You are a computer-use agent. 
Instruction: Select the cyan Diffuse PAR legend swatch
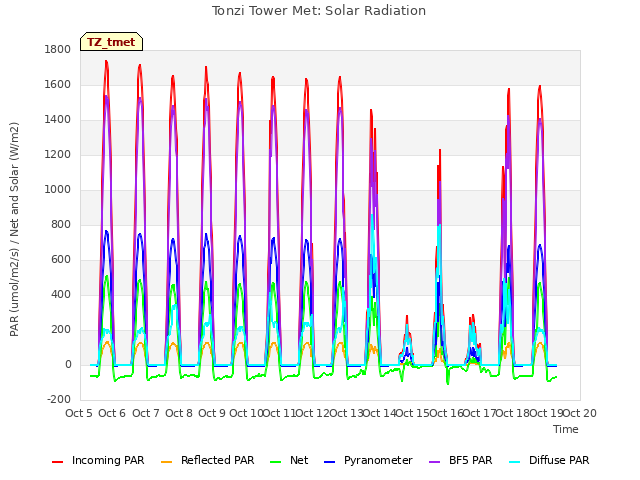[515, 461]
